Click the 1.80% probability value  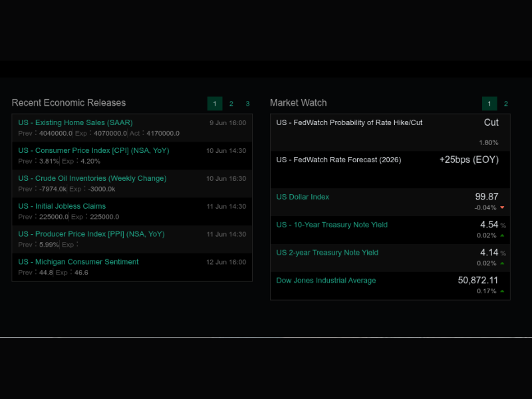[x=489, y=142]
